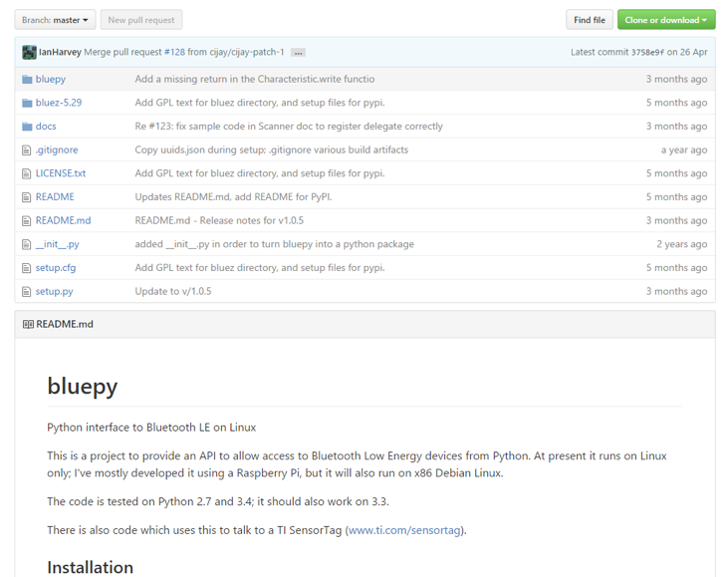Open pull request #128 link

pyautogui.click(x=174, y=52)
